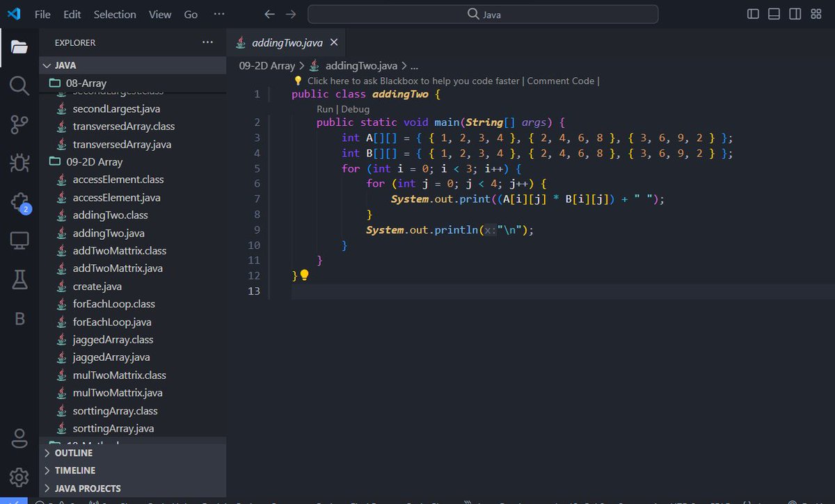Expand the OUTLINE section
This screenshot has height=504, width=835.
tap(132, 453)
